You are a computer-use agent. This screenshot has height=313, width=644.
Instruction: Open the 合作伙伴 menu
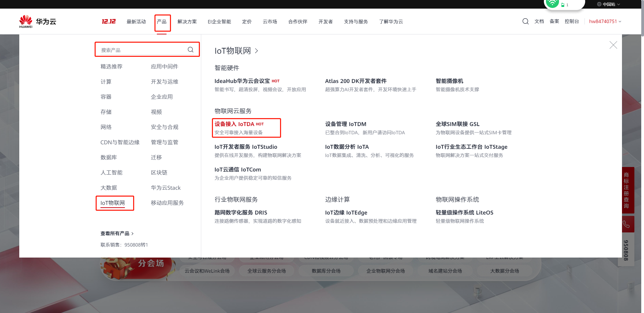point(298,22)
